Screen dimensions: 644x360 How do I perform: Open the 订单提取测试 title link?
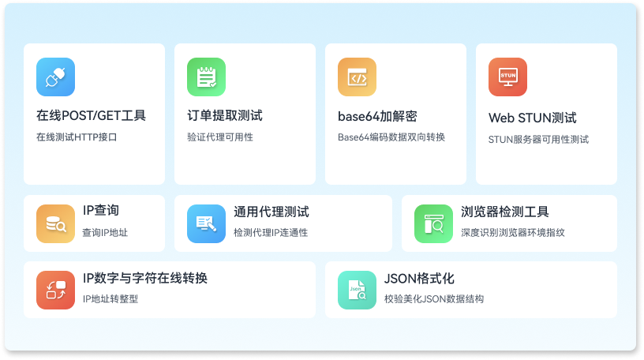pos(225,116)
